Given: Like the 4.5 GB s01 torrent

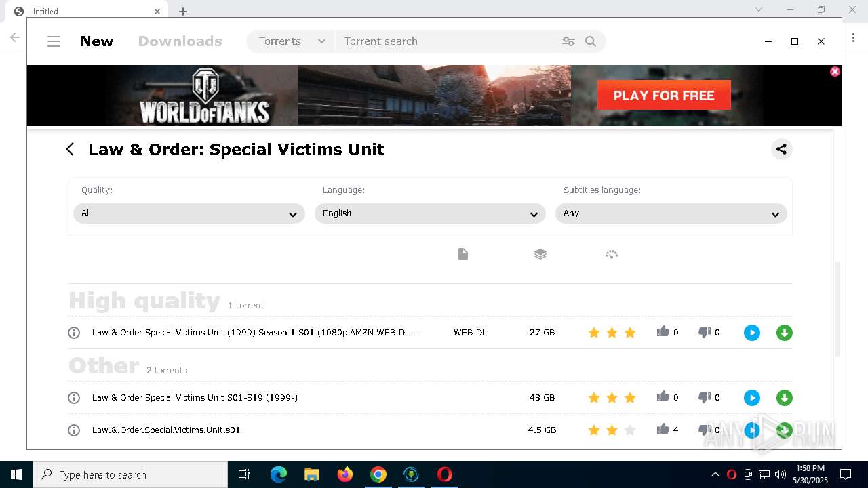Looking at the screenshot, I should coord(663,429).
